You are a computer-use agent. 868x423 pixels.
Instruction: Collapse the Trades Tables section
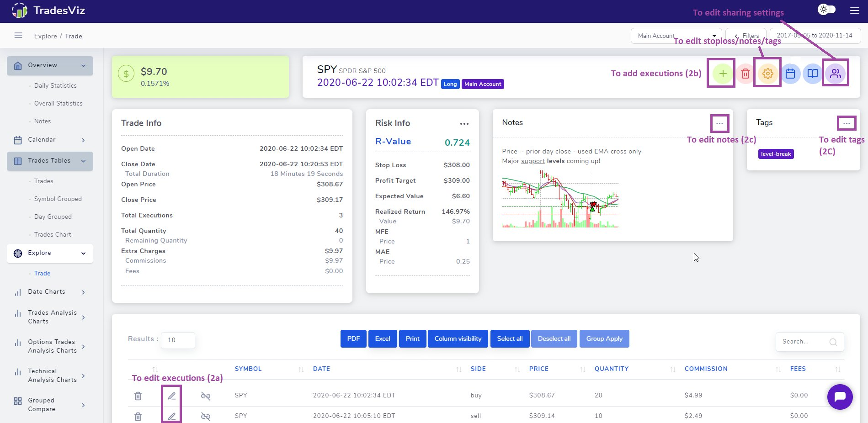point(50,161)
